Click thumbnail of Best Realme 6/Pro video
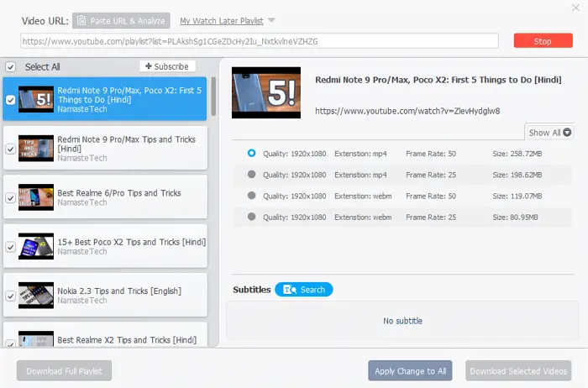The height and width of the screenshot is (388, 588). (36, 197)
